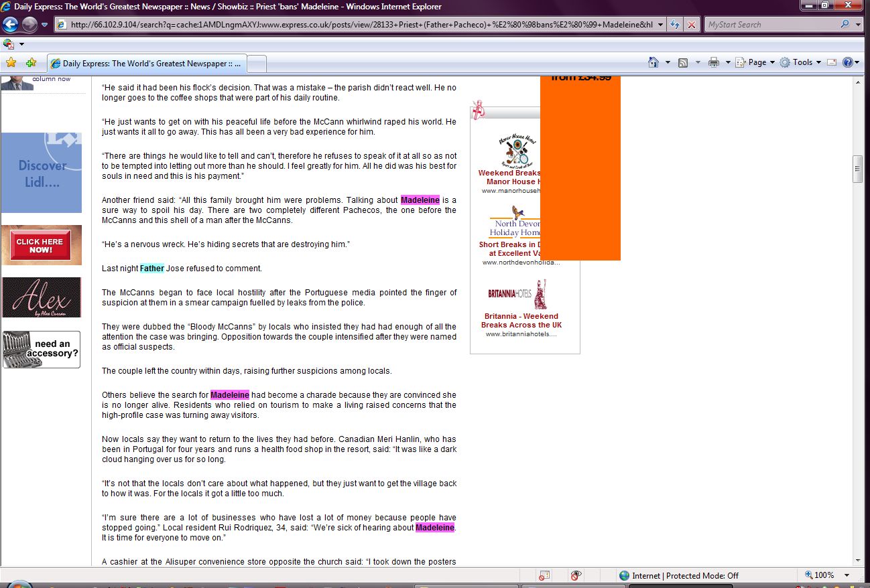The height and width of the screenshot is (588, 870).
Task: Open the Britannia Weekend Breaks link
Action: click(x=521, y=320)
